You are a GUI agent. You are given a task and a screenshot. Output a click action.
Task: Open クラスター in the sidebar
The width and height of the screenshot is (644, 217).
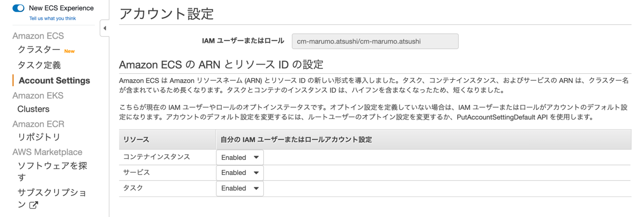pos(39,50)
